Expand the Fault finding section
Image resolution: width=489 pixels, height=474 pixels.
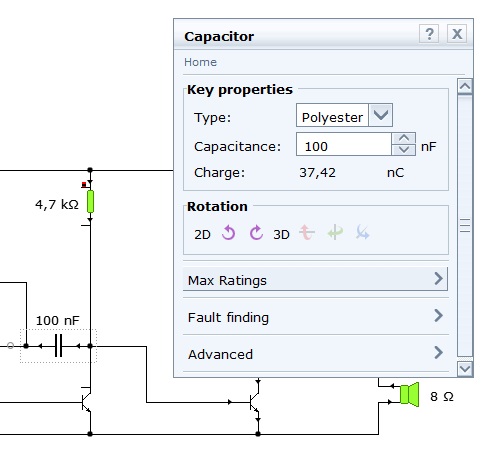[x=315, y=316]
